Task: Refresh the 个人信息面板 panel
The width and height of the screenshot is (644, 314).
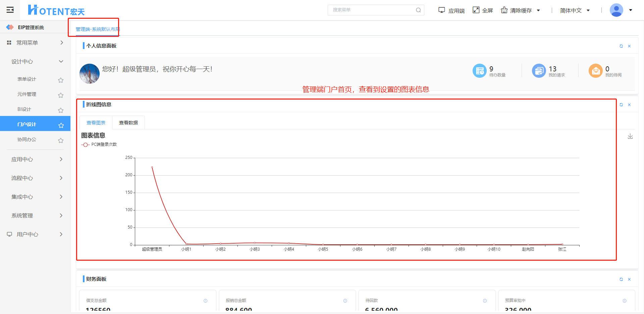Action: click(x=621, y=46)
